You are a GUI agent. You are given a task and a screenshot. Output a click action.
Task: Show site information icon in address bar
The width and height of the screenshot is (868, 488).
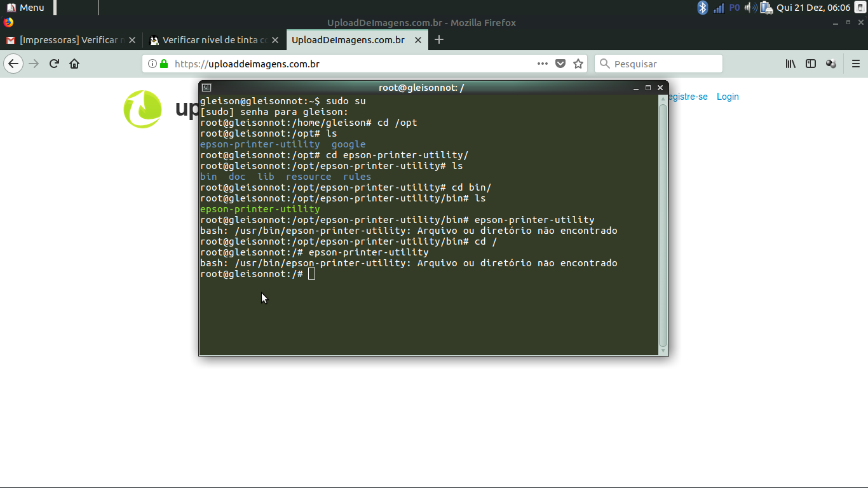(153, 64)
